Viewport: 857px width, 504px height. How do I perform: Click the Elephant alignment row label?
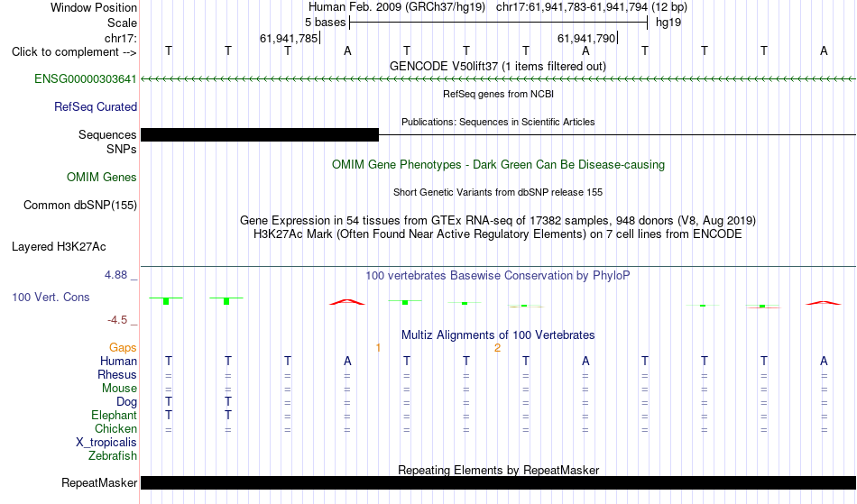[114, 416]
